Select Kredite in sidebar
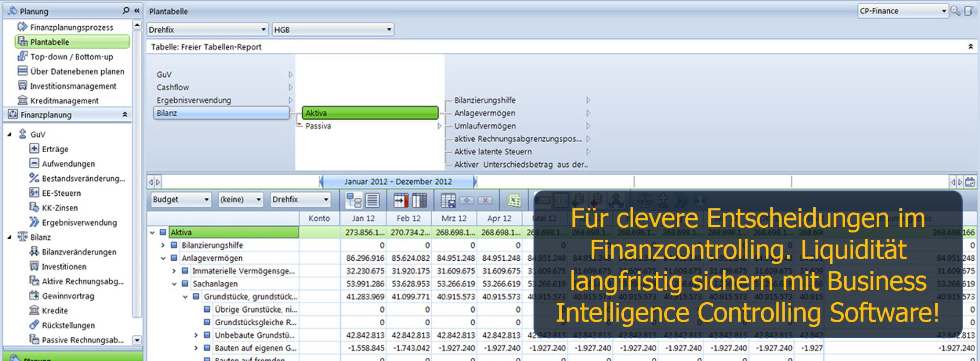This screenshot has width=980, height=361. pyautogui.click(x=49, y=311)
